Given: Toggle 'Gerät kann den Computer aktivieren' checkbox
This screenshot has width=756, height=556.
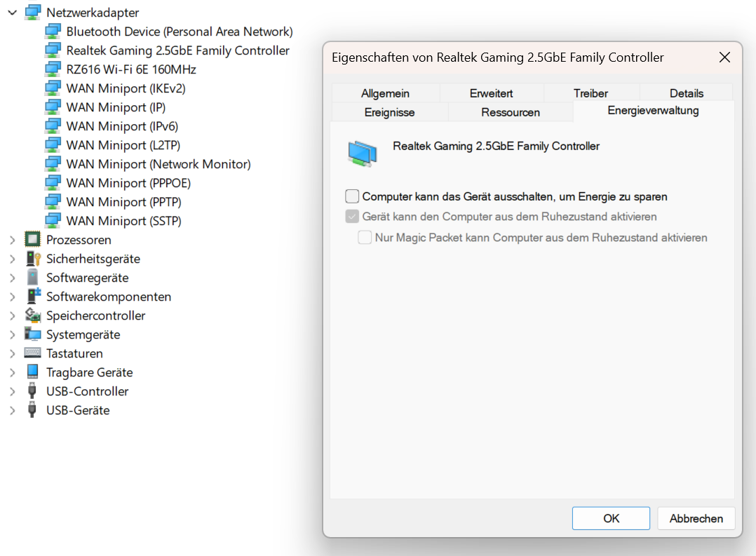Looking at the screenshot, I should point(352,217).
